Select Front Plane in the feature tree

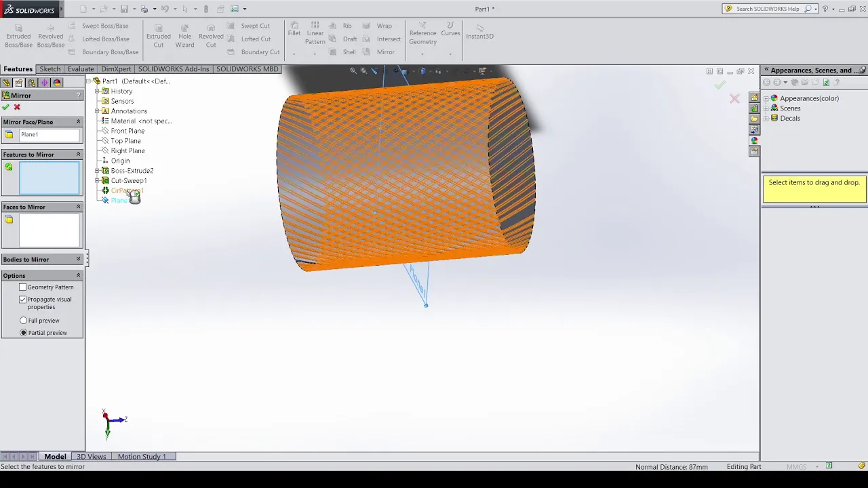(x=127, y=131)
